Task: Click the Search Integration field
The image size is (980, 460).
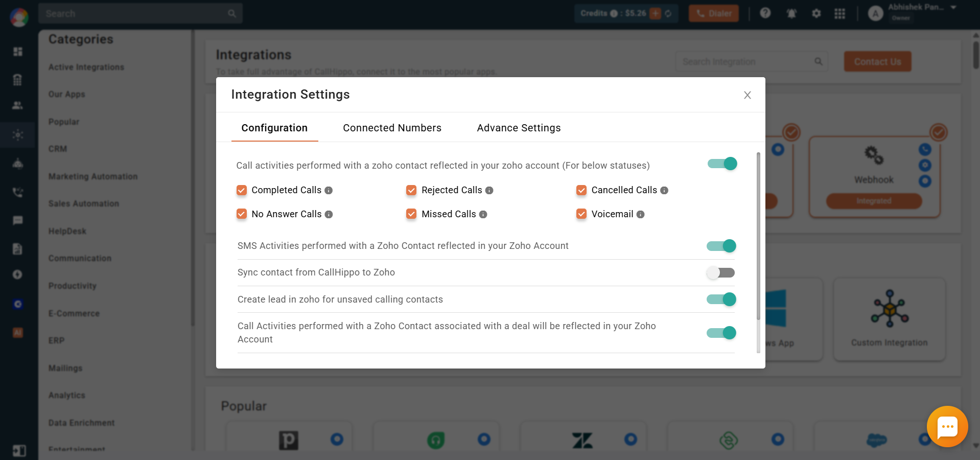Action: click(x=752, y=61)
